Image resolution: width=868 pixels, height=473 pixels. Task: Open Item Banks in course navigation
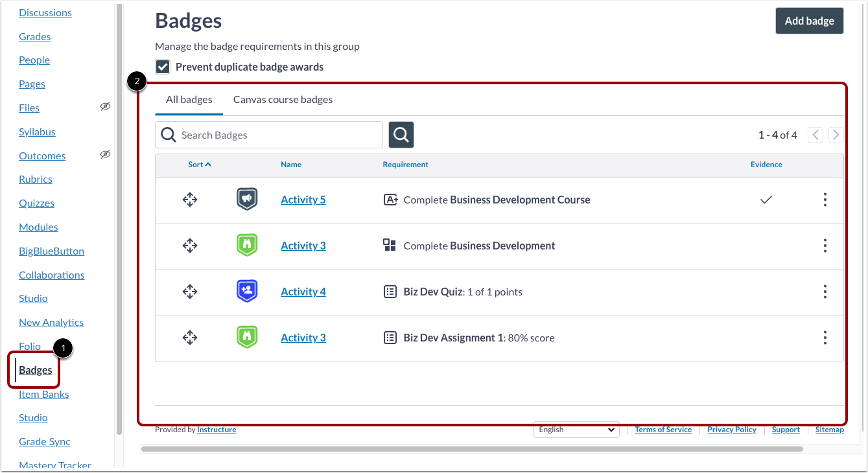pyautogui.click(x=44, y=394)
